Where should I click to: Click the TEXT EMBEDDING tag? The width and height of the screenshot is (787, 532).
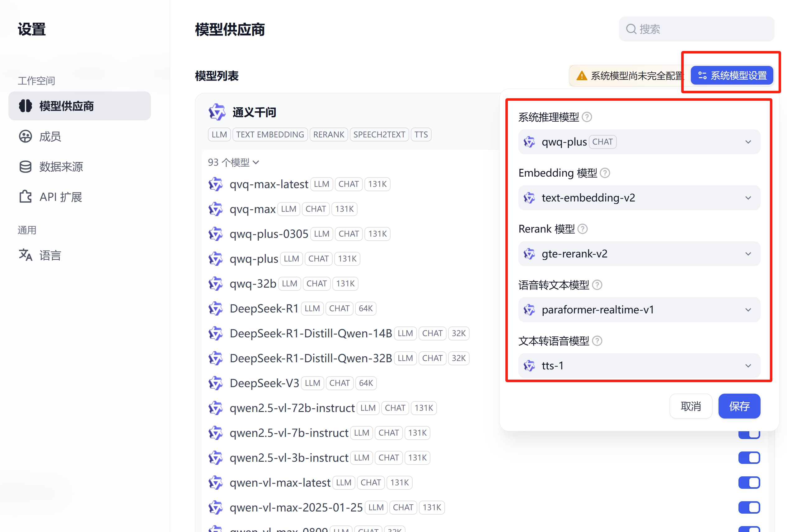pos(270,135)
